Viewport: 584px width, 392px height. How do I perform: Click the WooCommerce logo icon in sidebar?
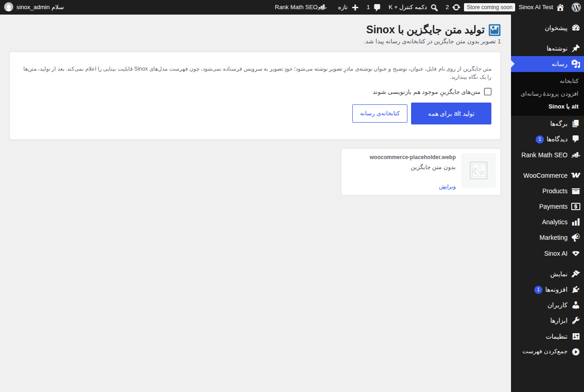[576, 175]
